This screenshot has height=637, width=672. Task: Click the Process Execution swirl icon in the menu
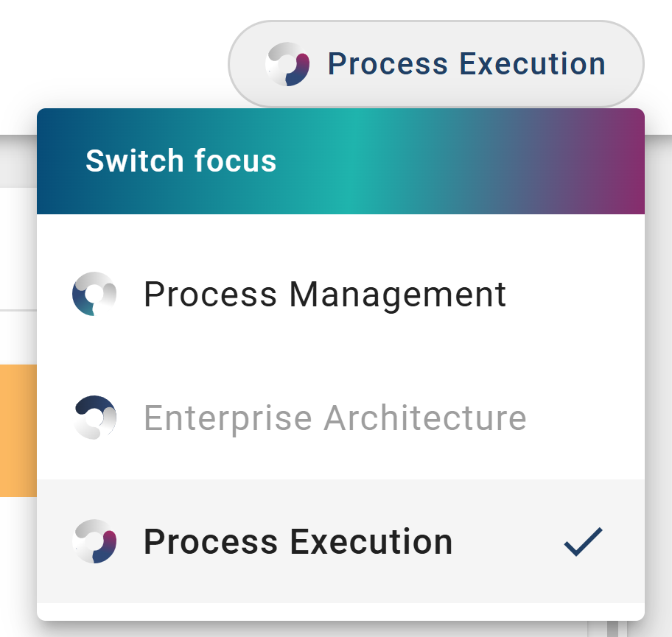tap(94, 541)
